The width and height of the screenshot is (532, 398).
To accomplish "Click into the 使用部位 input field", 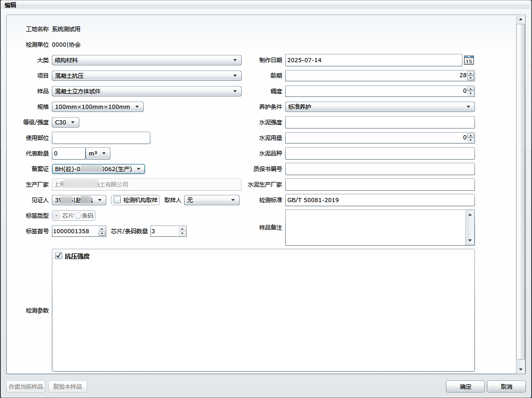I will click(101, 138).
